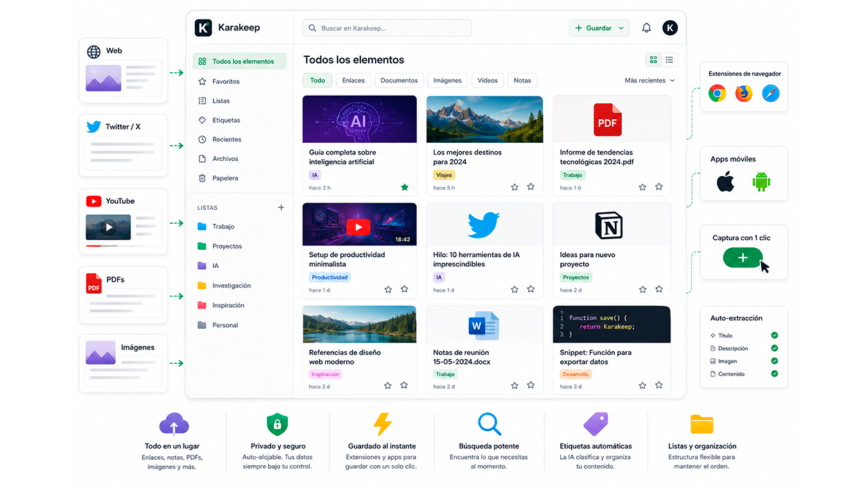Viewport: 868px width, 488px height.
Task: Open the Más recientes sort dropdown
Action: 650,80
